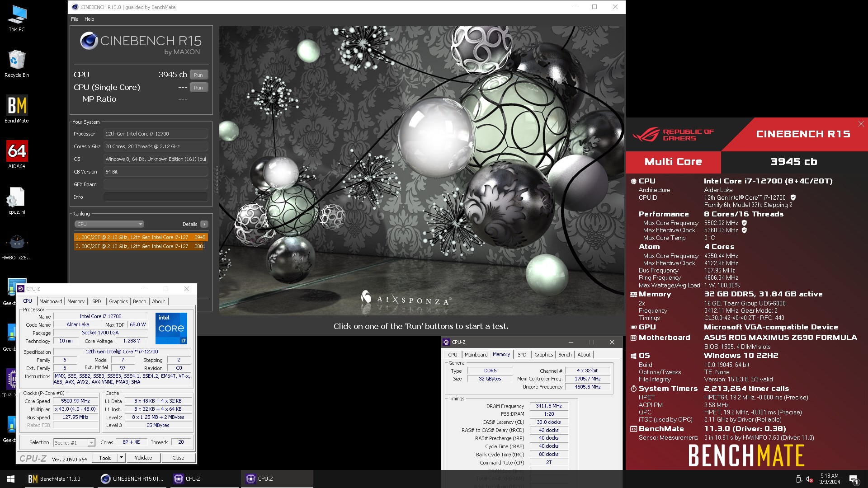868x488 pixels.
Task: Select first ranking entry scoring 3945
Action: (141, 237)
